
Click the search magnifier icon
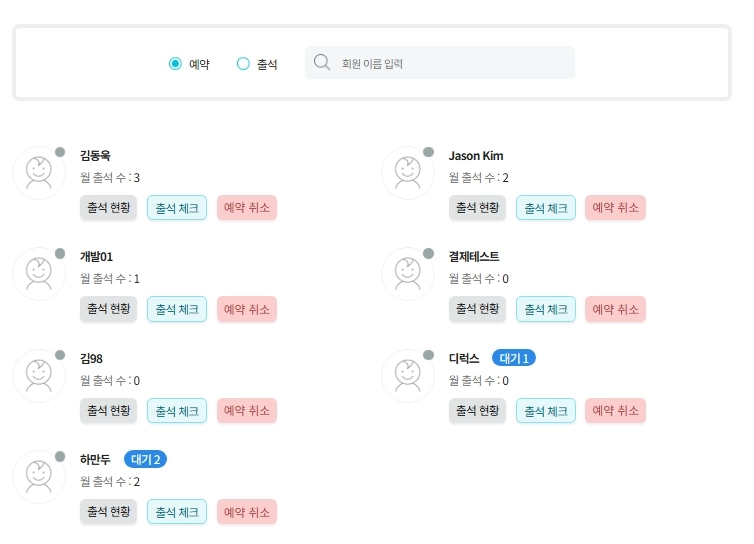322,63
